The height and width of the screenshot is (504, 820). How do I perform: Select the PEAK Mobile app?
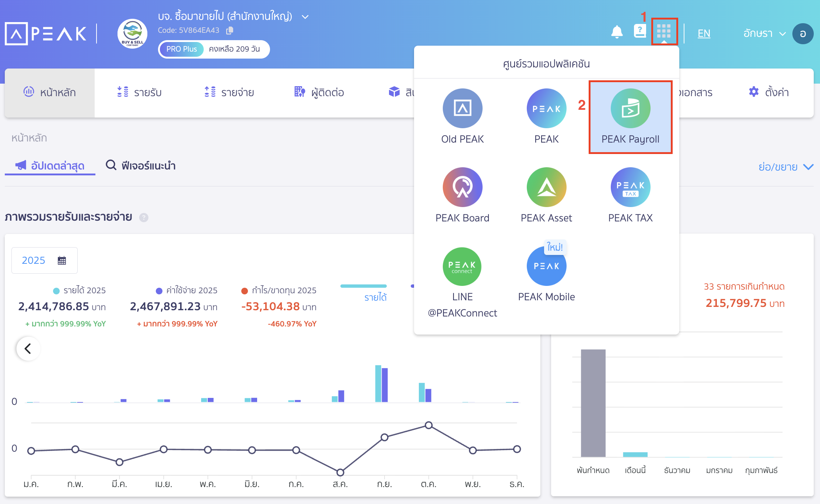tap(546, 266)
